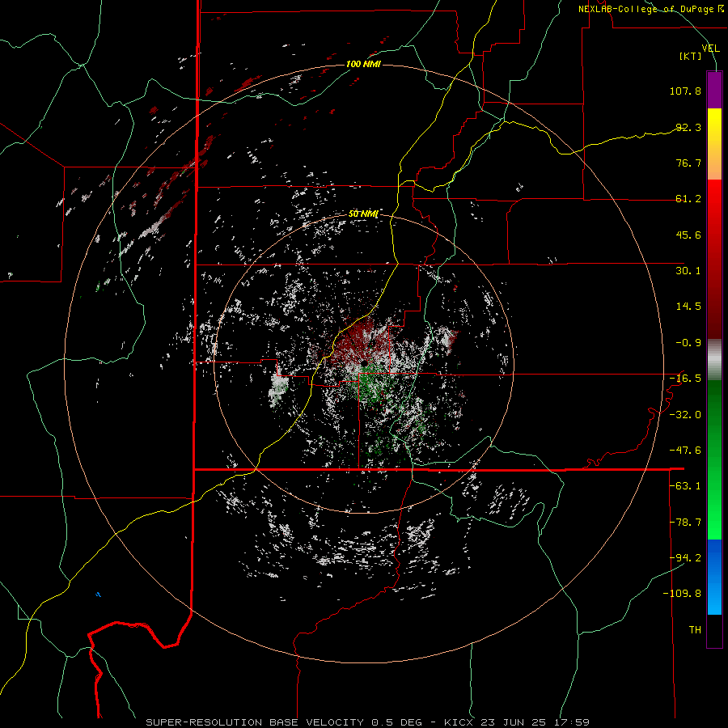Select the -16.5 velocity scale value
This screenshot has width=728, height=728.
click(x=685, y=379)
